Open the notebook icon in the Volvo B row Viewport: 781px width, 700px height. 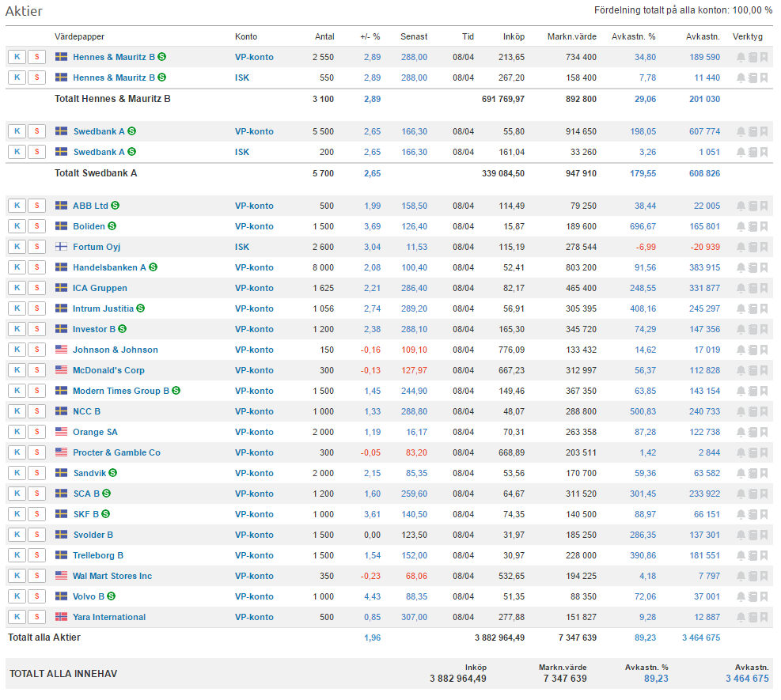(x=753, y=597)
